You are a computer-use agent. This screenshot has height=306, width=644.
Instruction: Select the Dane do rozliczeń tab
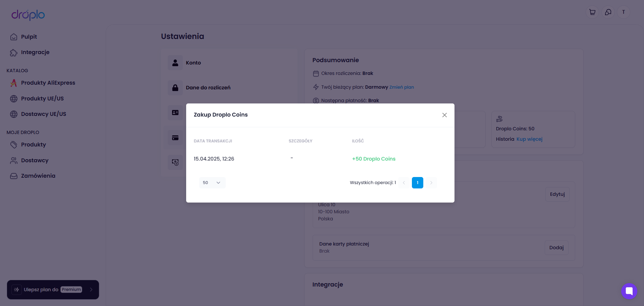tap(229, 88)
